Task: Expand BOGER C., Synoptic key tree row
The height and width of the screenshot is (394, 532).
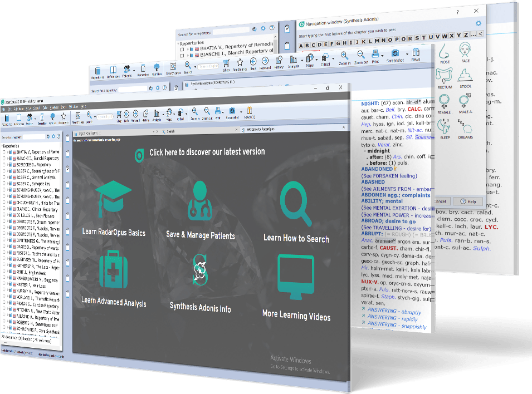Action: pyautogui.click(x=8, y=183)
